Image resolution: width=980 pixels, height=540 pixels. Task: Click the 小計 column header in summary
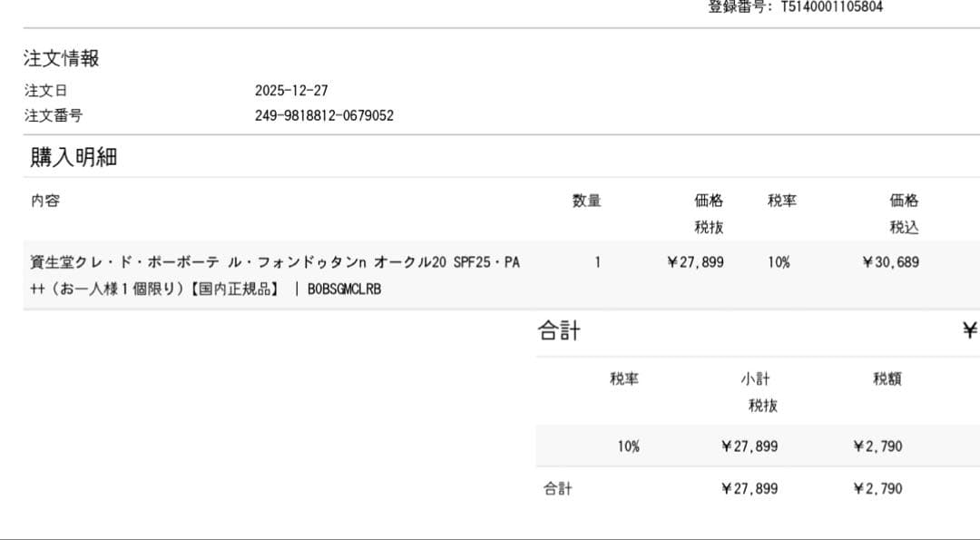(x=755, y=379)
